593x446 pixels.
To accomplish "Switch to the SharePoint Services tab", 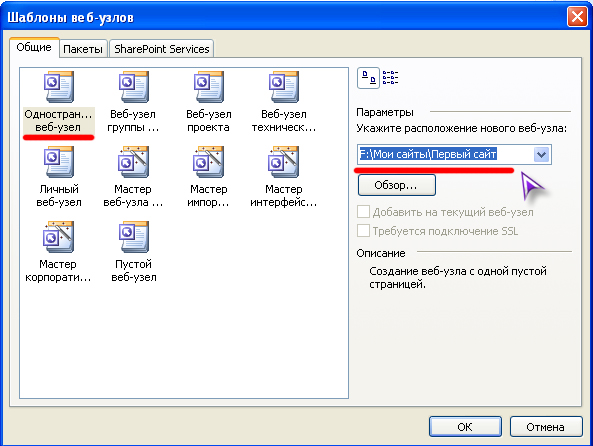I will [161, 49].
